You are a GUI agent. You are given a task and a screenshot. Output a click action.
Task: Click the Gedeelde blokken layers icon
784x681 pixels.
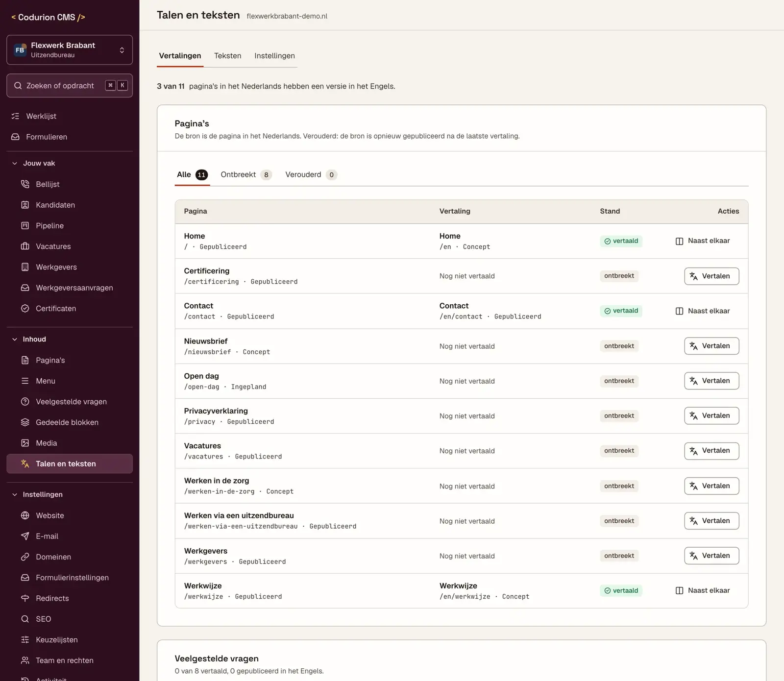coord(25,422)
